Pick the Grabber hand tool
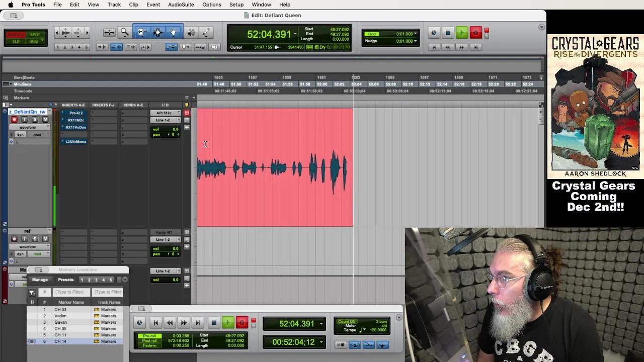 [x=174, y=33]
